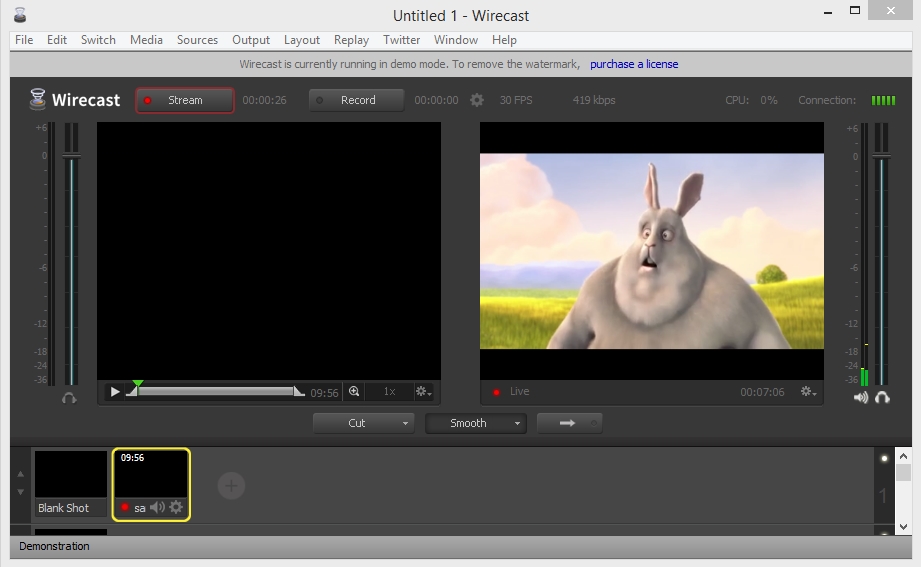Click the 30 FPS readout

[x=516, y=100]
